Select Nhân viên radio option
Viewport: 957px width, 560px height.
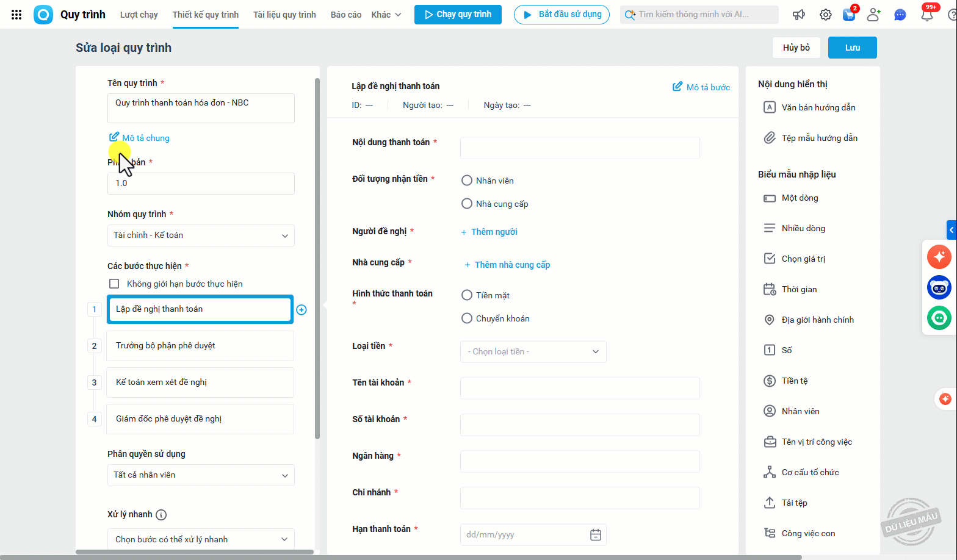pyautogui.click(x=467, y=181)
